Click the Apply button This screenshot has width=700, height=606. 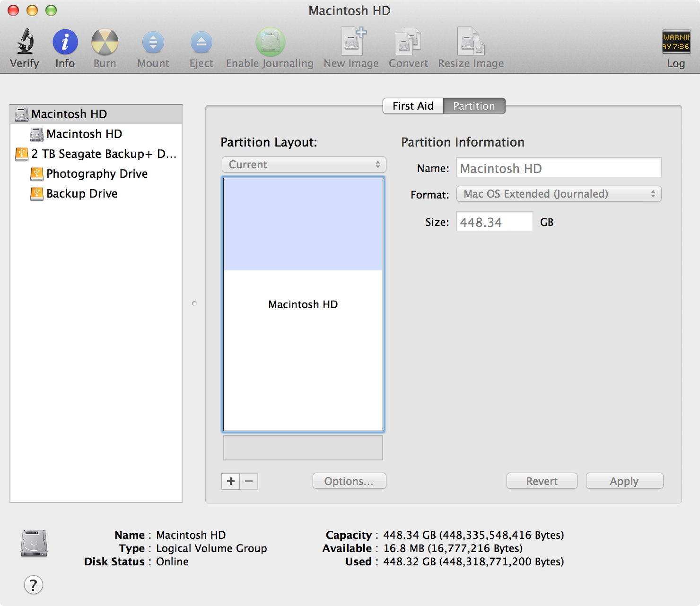pos(624,481)
